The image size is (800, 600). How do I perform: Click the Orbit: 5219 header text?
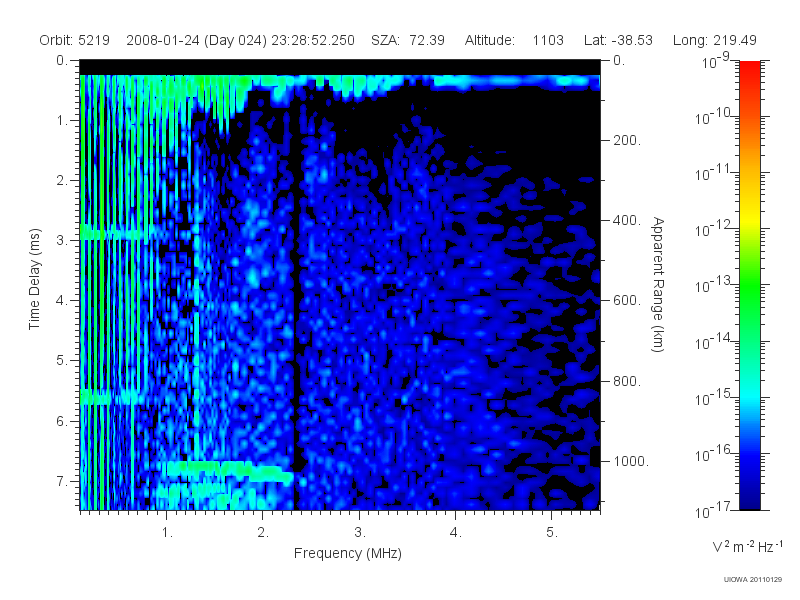(x=74, y=40)
